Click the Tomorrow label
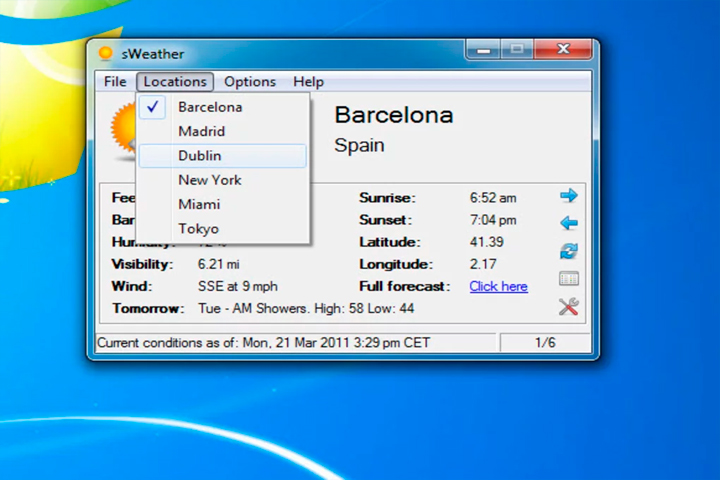 click(x=148, y=308)
